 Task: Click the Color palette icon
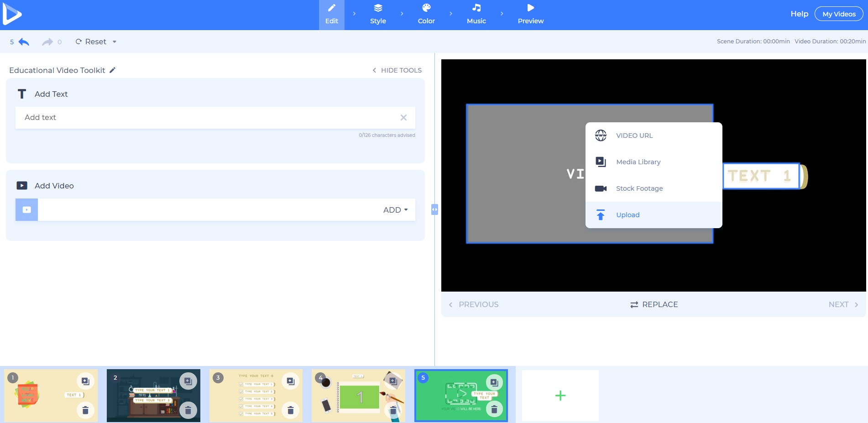click(426, 8)
